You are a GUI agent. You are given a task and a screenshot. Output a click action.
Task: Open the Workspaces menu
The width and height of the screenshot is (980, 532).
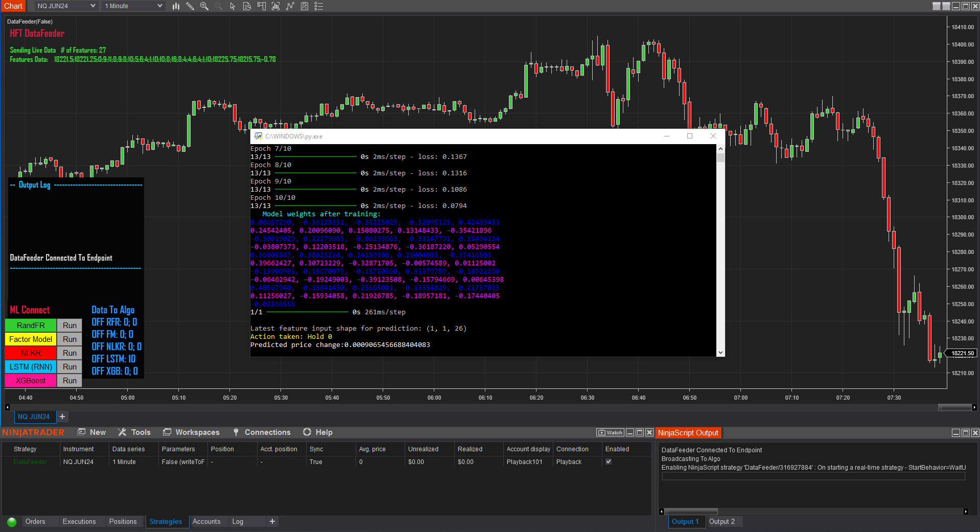pyautogui.click(x=197, y=432)
